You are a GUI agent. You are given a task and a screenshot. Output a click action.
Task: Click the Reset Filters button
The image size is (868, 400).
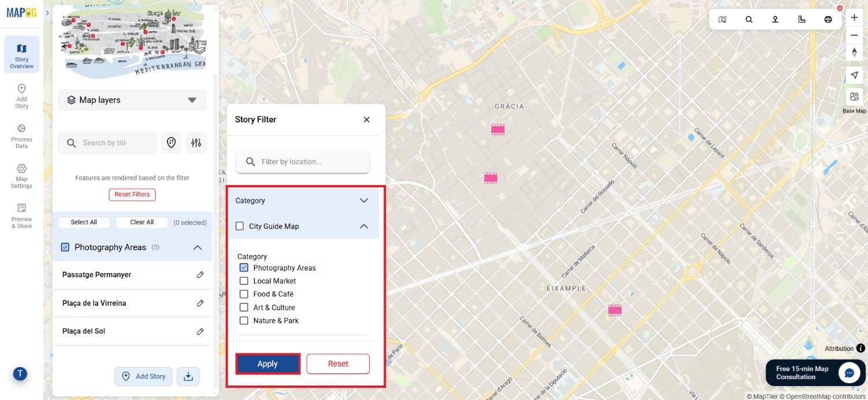click(132, 194)
